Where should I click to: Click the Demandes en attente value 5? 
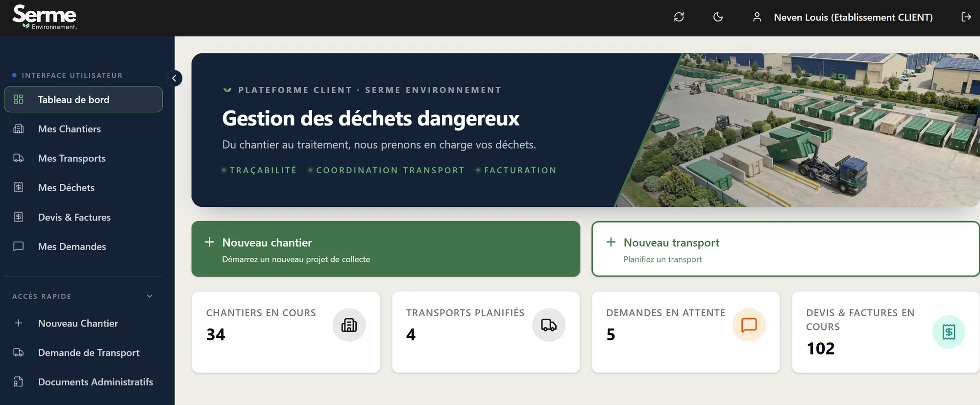tap(611, 335)
